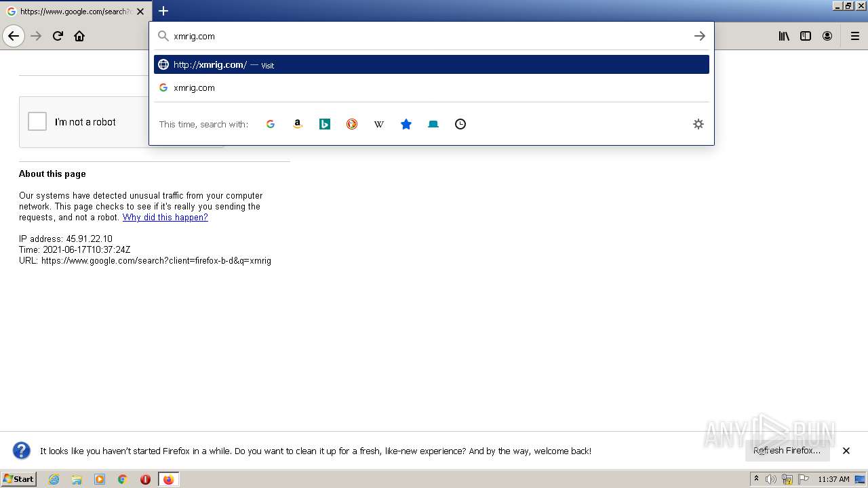Viewport: 868px width, 488px height.
Task: Click the Firefox taskbar button
Action: point(168,479)
